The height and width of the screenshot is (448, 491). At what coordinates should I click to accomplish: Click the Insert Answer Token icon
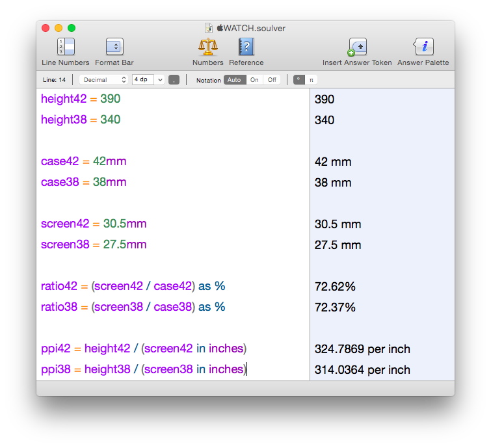point(357,47)
